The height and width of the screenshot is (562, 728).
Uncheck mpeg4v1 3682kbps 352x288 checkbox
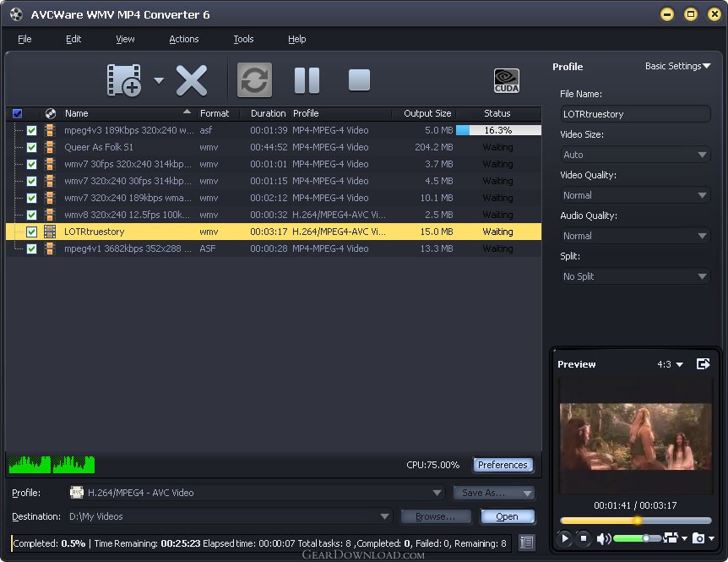[31, 249]
